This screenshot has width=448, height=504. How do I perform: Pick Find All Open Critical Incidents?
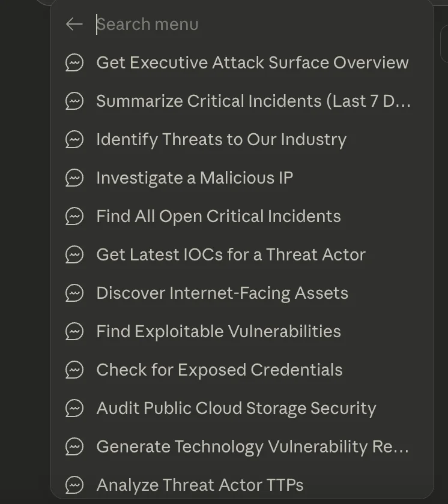[218, 216]
